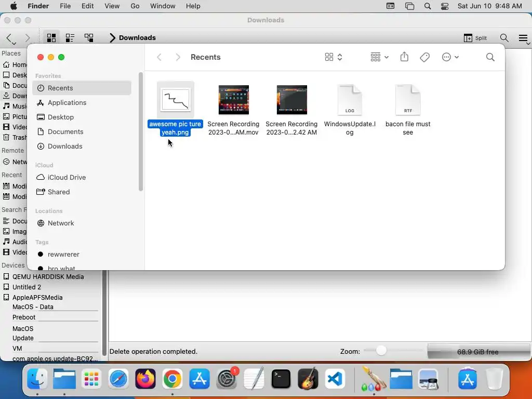
Task: Open TextEdit from the Dock
Action: 254,379
